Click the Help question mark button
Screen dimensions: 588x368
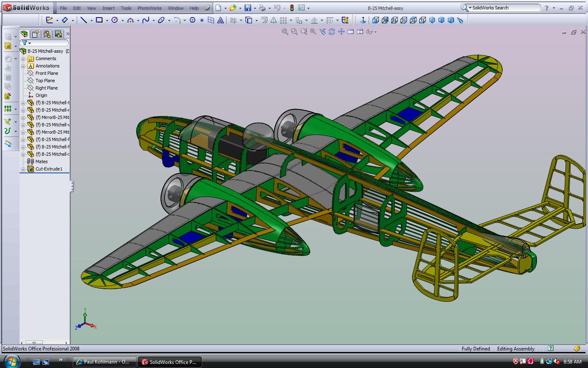coord(547,8)
